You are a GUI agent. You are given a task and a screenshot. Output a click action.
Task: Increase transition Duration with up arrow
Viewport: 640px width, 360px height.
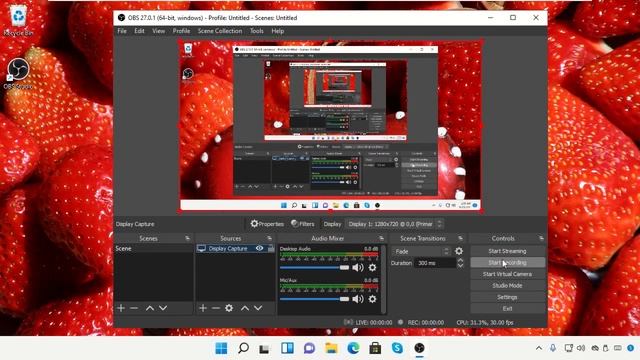pyautogui.click(x=460, y=260)
